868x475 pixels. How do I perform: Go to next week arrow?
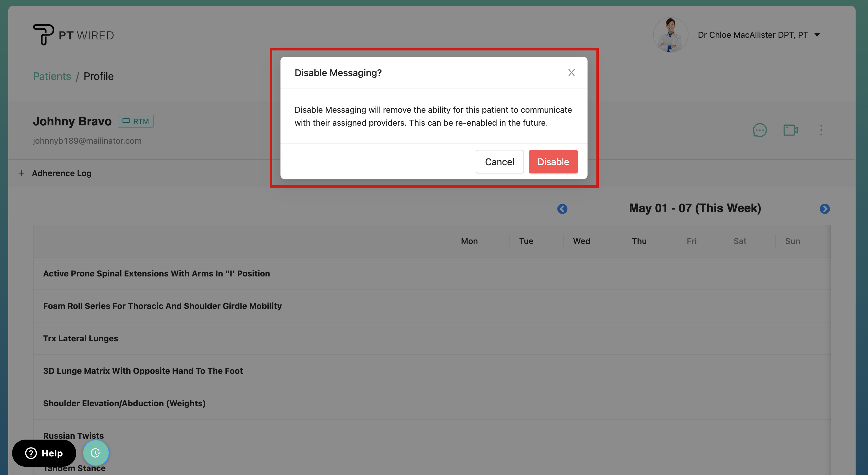click(825, 209)
